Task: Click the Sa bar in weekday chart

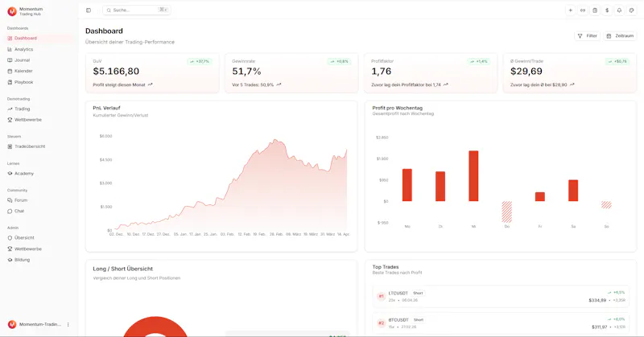Action: click(x=573, y=191)
